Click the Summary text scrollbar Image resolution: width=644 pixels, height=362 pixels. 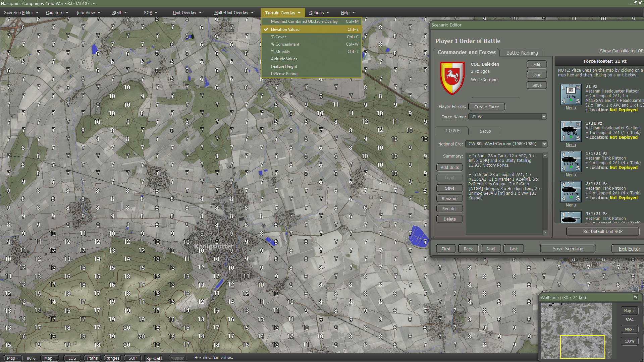[x=545, y=194]
